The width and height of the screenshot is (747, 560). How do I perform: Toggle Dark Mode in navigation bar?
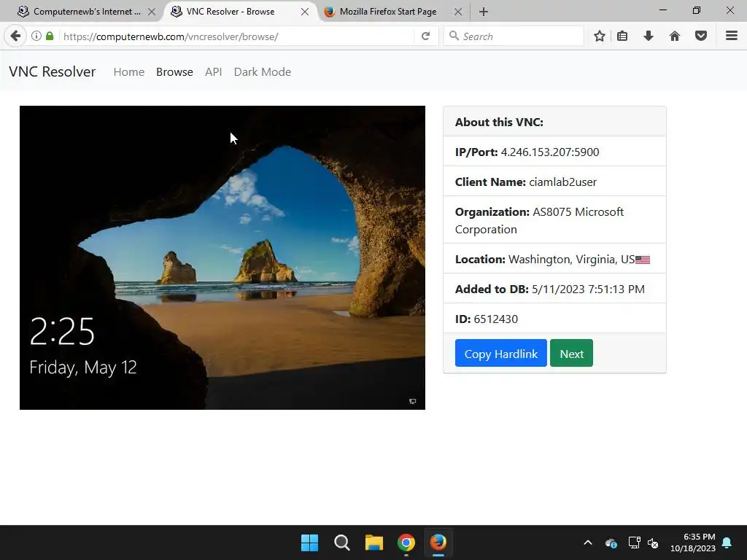coord(263,72)
